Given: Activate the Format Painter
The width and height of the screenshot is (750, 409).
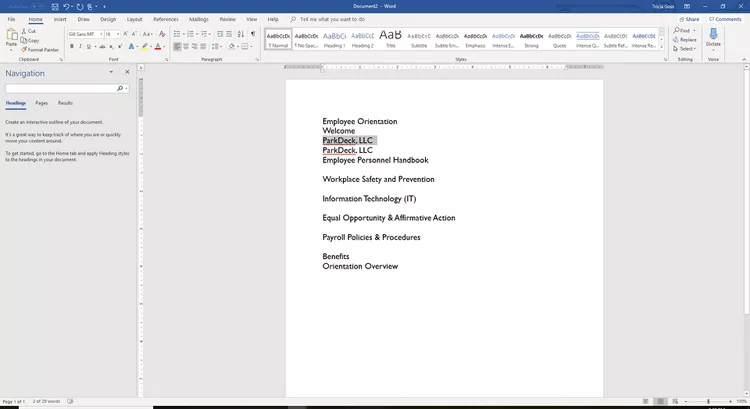Looking at the screenshot, I should click(40, 50).
